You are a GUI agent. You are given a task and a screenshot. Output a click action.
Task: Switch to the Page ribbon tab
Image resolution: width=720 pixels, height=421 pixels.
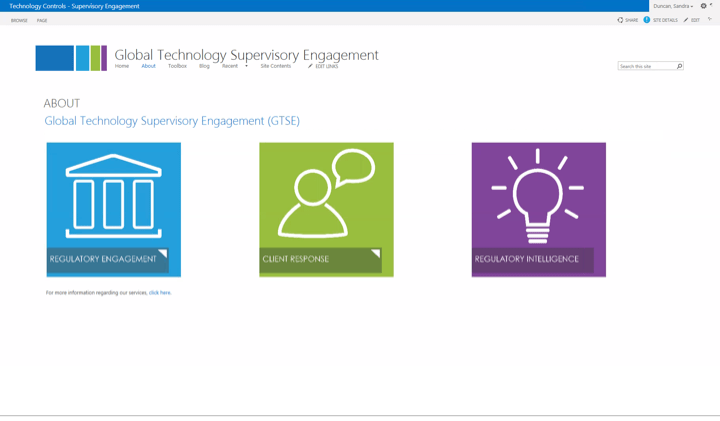click(42, 20)
